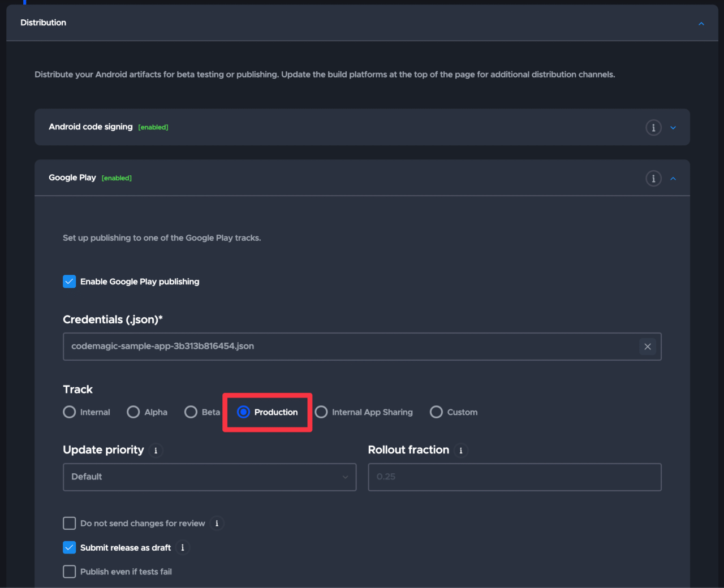Click the Credentials json file field
This screenshot has width=724, height=588.
point(362,347)
